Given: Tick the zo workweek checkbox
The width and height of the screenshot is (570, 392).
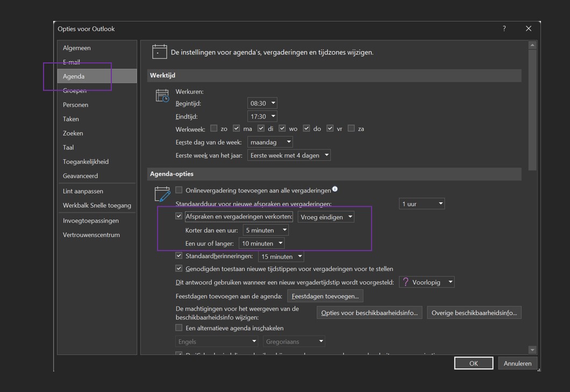Looking at the screenshot, I should point(214,128).
